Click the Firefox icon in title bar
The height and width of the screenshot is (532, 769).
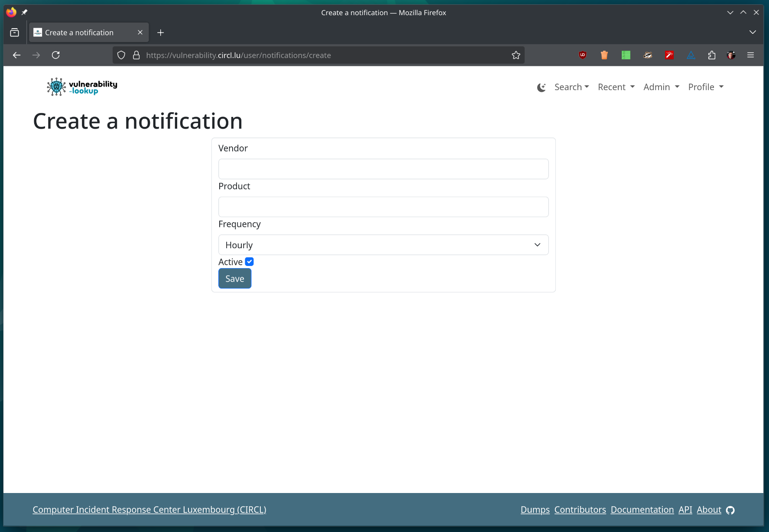(x=11, y=13)
